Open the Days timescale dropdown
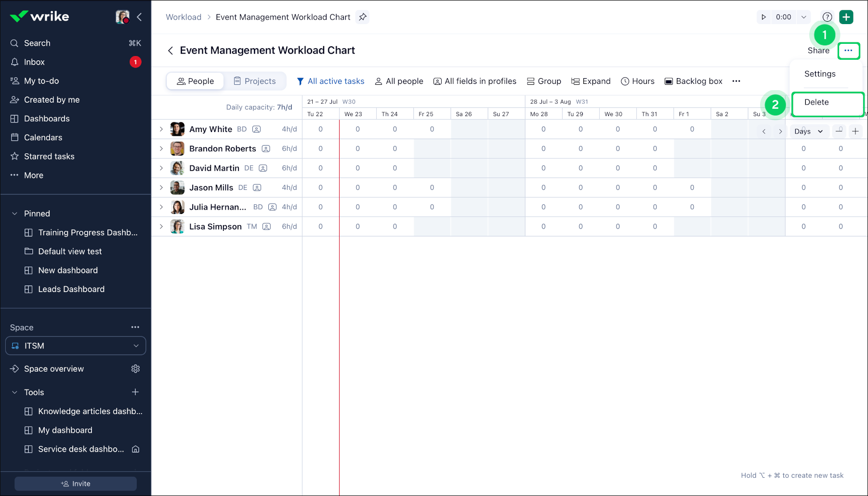Screen dimensions: 868x496 point(808,131)
